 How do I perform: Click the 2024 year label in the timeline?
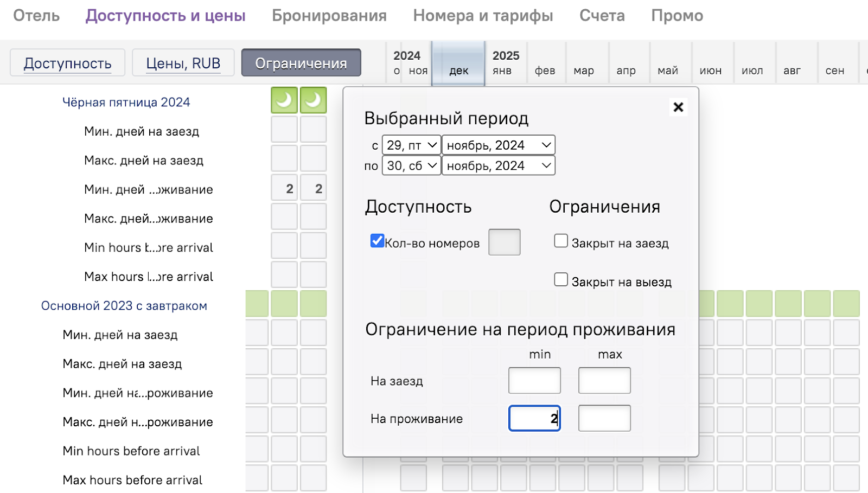407,55
